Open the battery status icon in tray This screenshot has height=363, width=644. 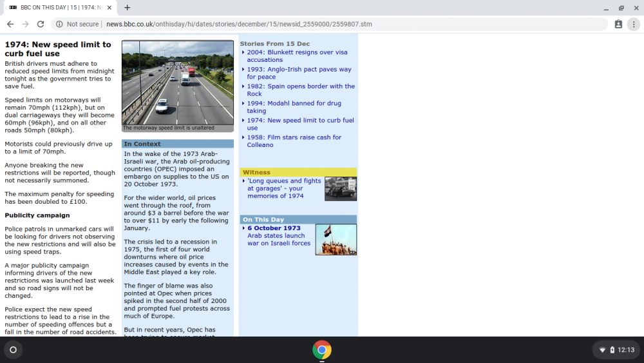pyautogui.click(x=612, y=350)
